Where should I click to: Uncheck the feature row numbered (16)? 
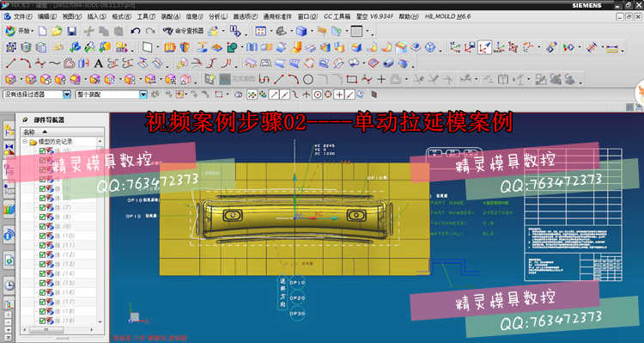click(42, 292)
